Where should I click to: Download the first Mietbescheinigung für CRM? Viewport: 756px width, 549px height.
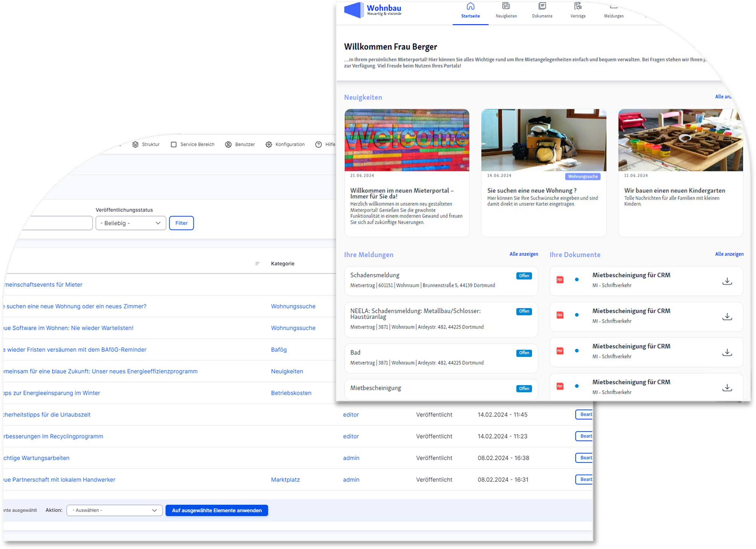tap(727, 281)
